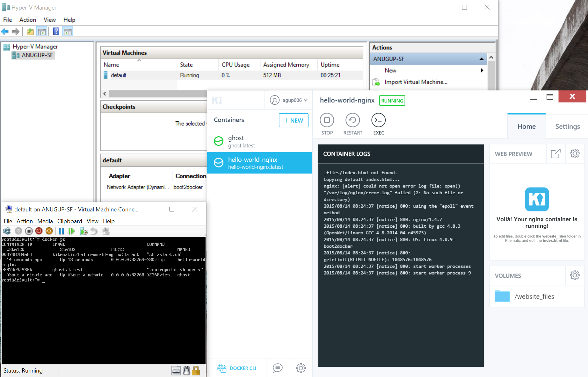Select the ghost container in the list
588x377 pixels.
[x=260, y=141]
